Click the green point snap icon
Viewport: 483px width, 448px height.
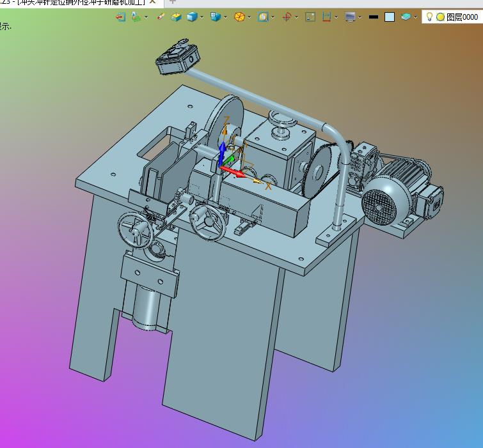310,17
